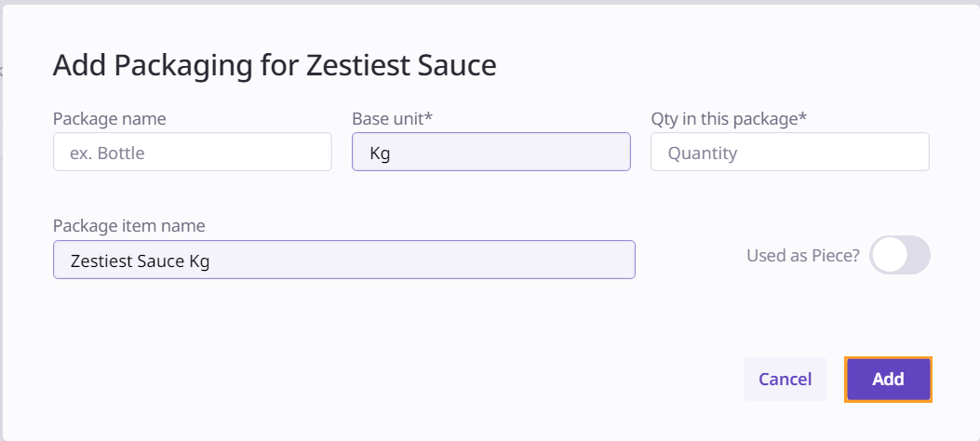Click the Package item name label
Image resolution: width=980 pixels, height=441 pixels.
pyautogui.click(x=128, y=226)
